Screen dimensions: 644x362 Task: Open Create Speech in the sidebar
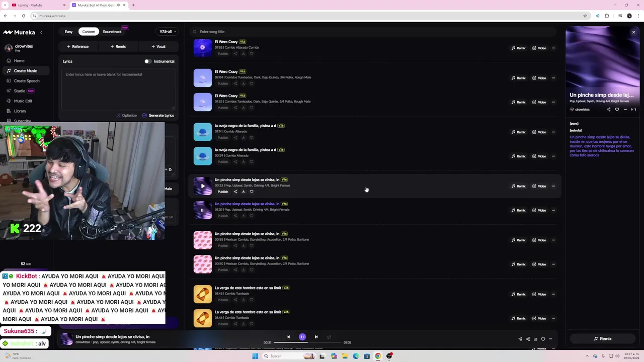point(26,81)
